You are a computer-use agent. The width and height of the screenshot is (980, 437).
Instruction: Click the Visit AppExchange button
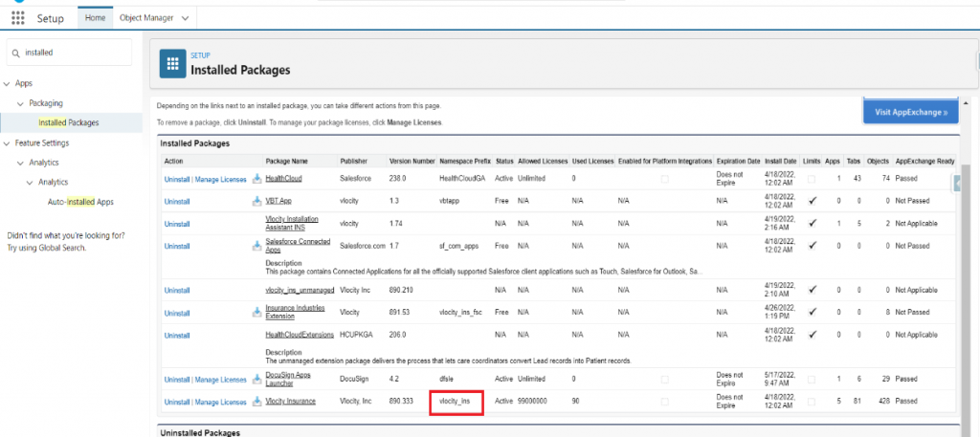pos(910,113)
